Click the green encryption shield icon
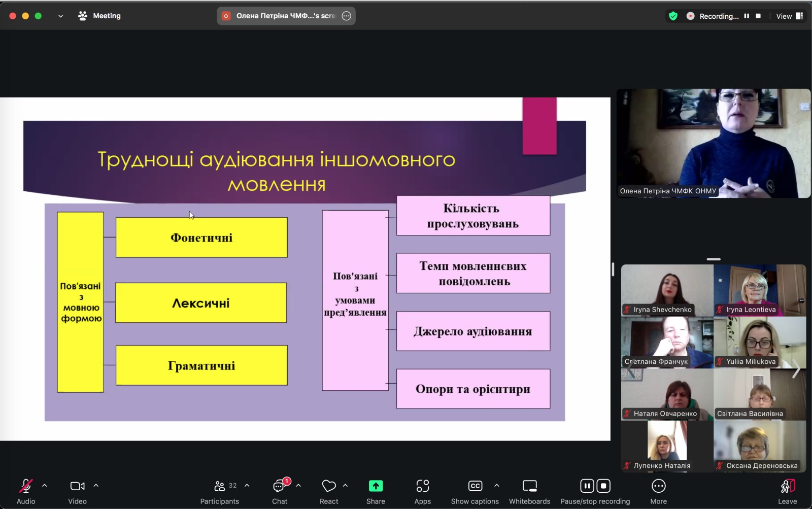 pos(673,16)
